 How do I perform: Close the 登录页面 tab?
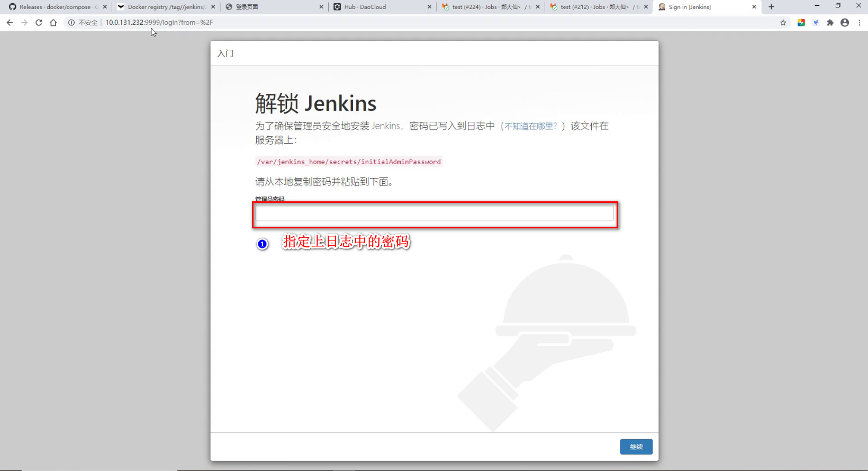tap(321, 7)
